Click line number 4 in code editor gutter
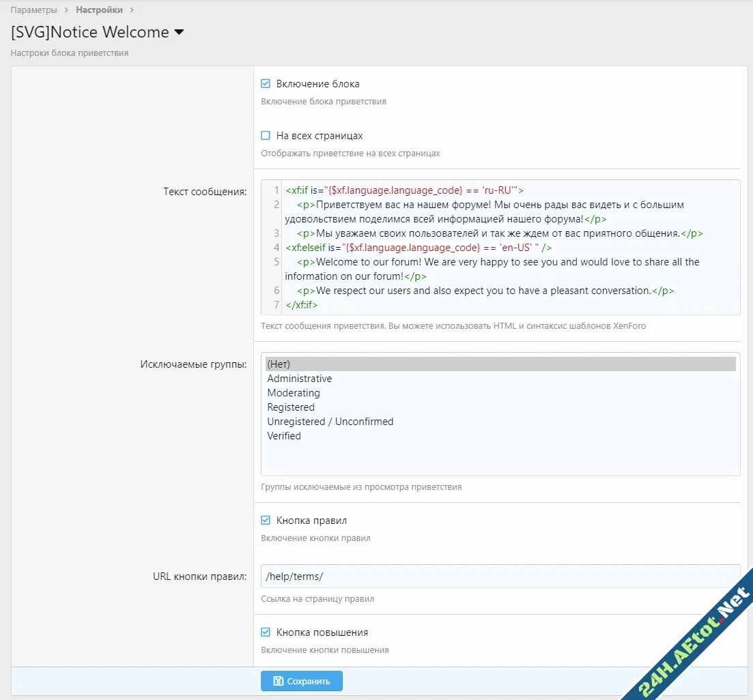The height and width of the screenshot is (700, 753). tap(276, 248)
